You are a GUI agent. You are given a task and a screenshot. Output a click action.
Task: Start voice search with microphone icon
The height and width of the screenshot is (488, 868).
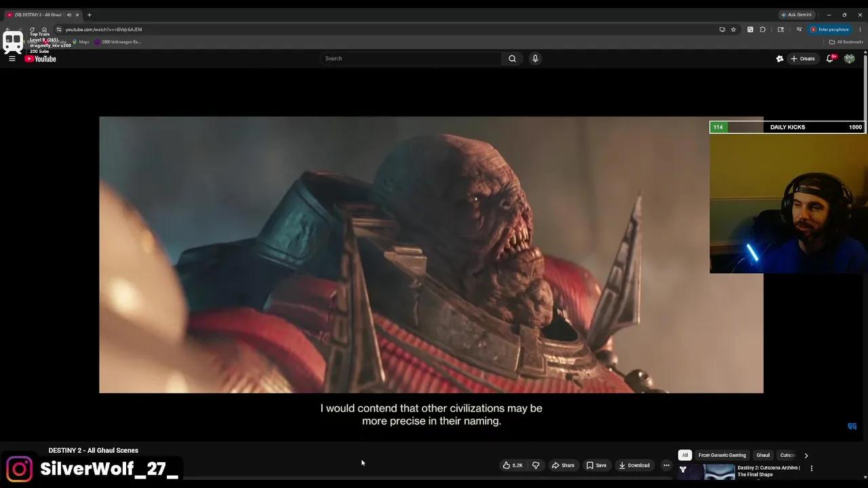[x=535, y=58]
